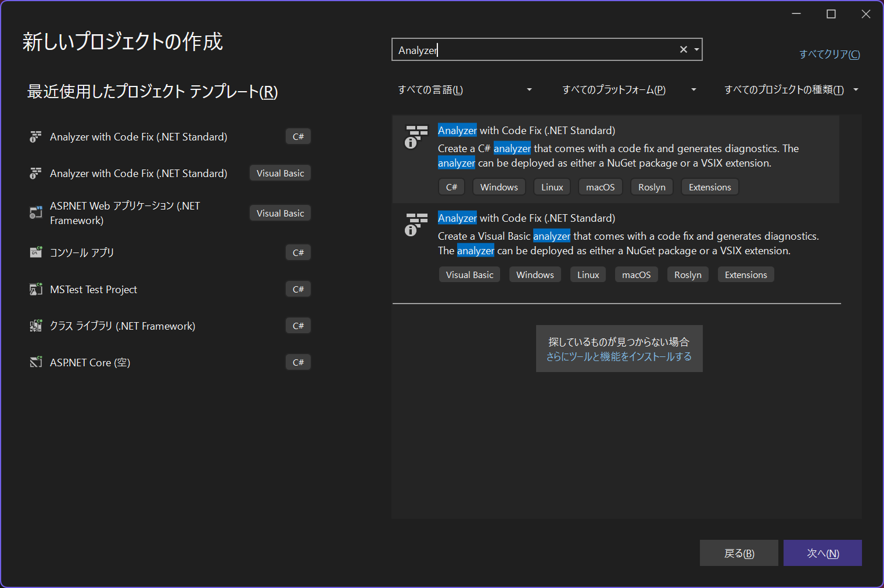The image size is (884, 588).
Task: Select the recent コンソール アプリ template icon
Action: 36,252
